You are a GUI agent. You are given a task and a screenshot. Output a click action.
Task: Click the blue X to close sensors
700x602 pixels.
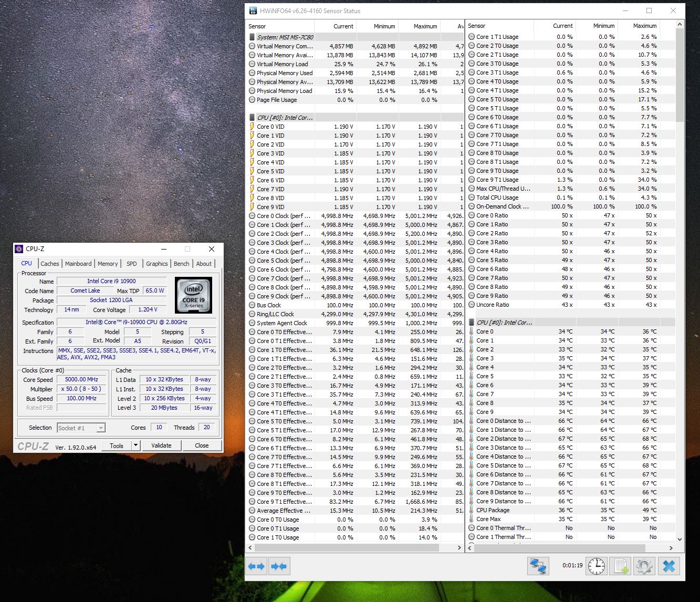(669, 566)
